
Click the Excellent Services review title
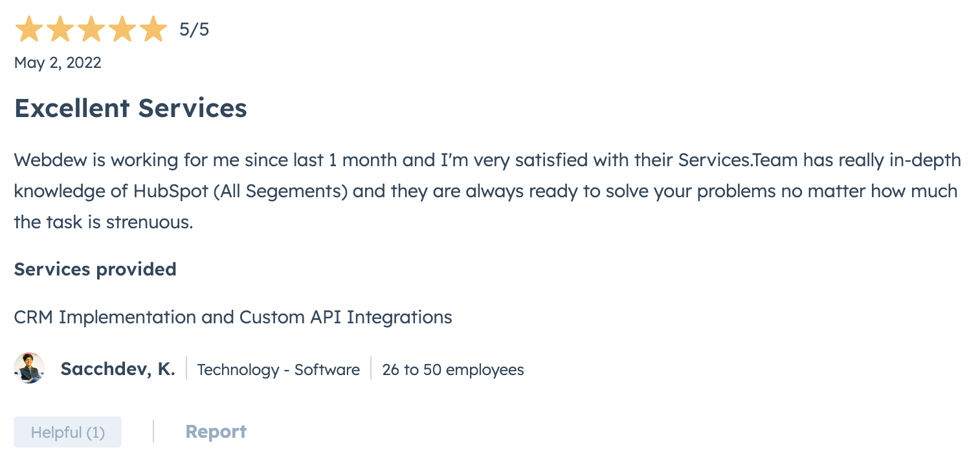coord(130,108)
